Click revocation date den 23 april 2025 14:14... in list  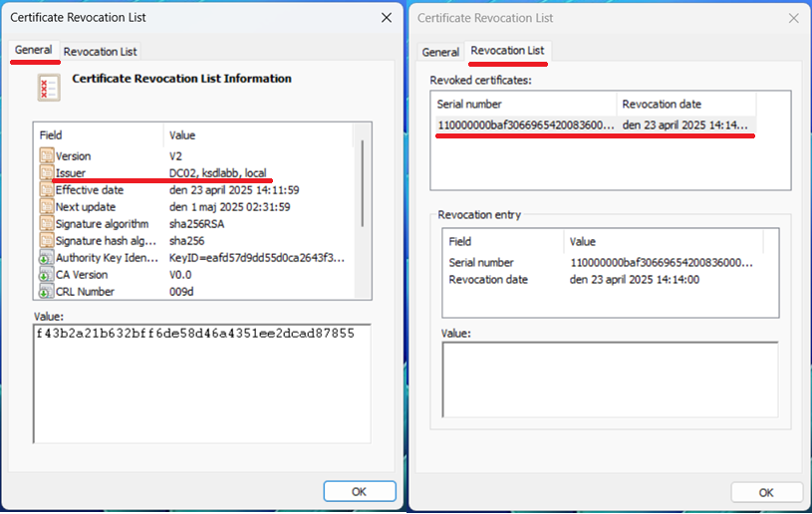click(x=685, y=125)
